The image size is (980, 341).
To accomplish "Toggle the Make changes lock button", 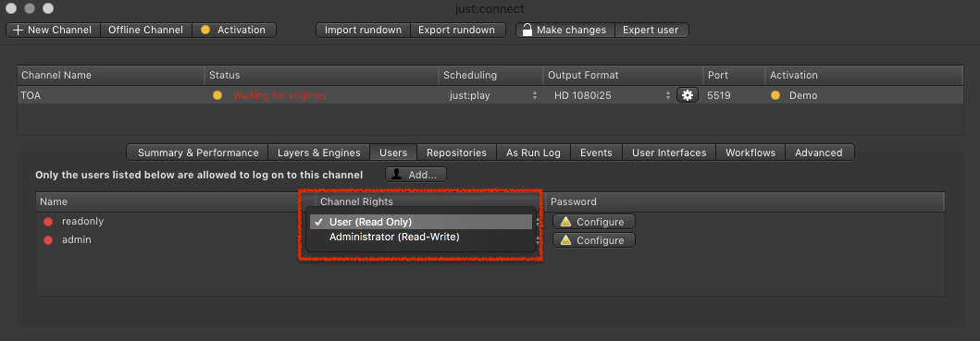I will pos(565,30).
